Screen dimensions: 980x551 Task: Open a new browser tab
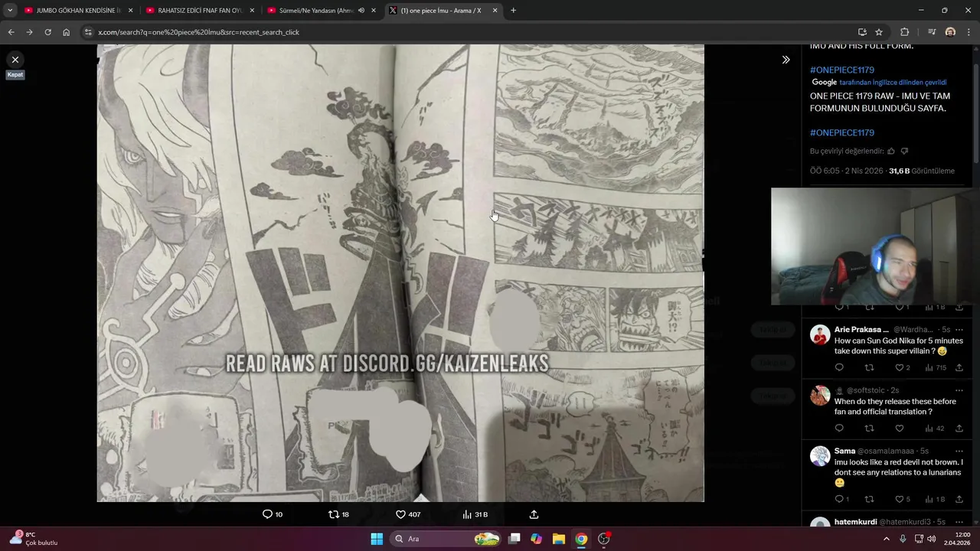513,11
